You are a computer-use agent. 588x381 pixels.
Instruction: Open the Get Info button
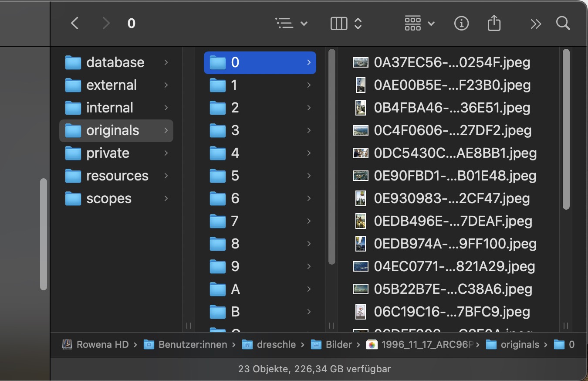coord(461,23)
